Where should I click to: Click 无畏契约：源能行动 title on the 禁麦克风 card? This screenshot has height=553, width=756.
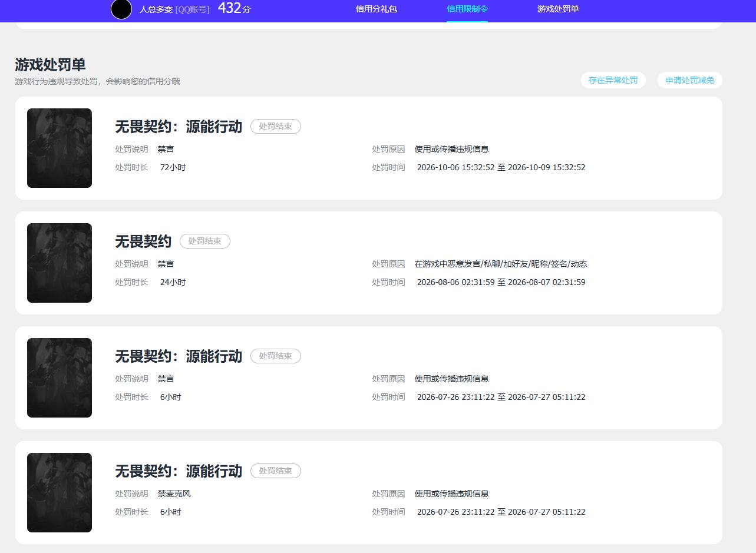pyautogui.click(x=179, y=471)
